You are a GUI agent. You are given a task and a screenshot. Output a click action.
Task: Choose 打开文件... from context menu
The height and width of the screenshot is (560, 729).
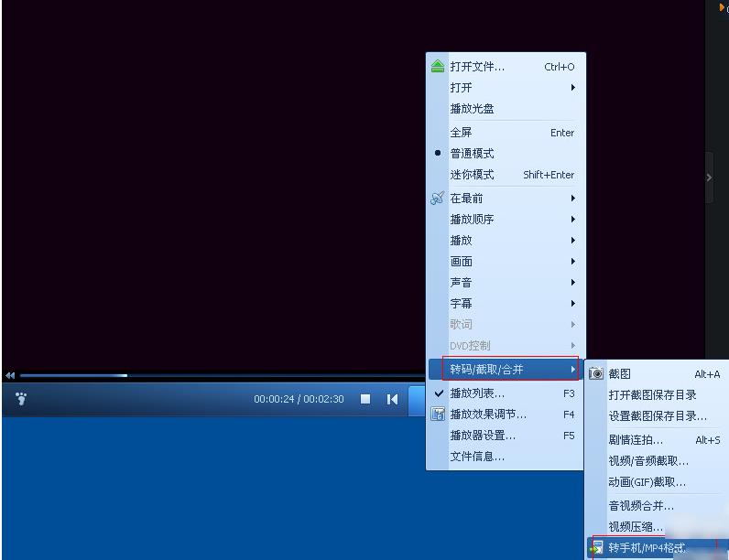pyautogui.click(x=506, y=67)
